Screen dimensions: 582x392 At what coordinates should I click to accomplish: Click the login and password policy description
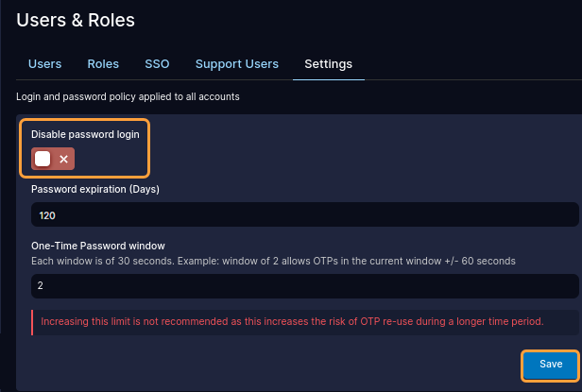click(x=128, y=96)
